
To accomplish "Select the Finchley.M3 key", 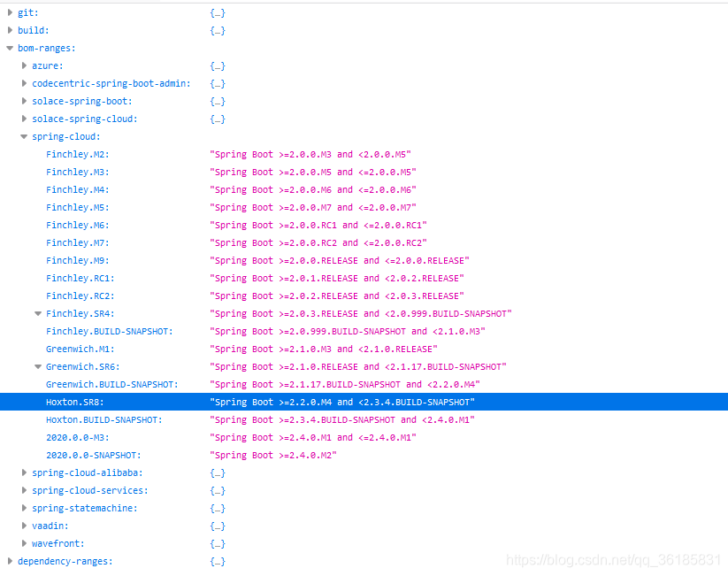I will [78, 172].
